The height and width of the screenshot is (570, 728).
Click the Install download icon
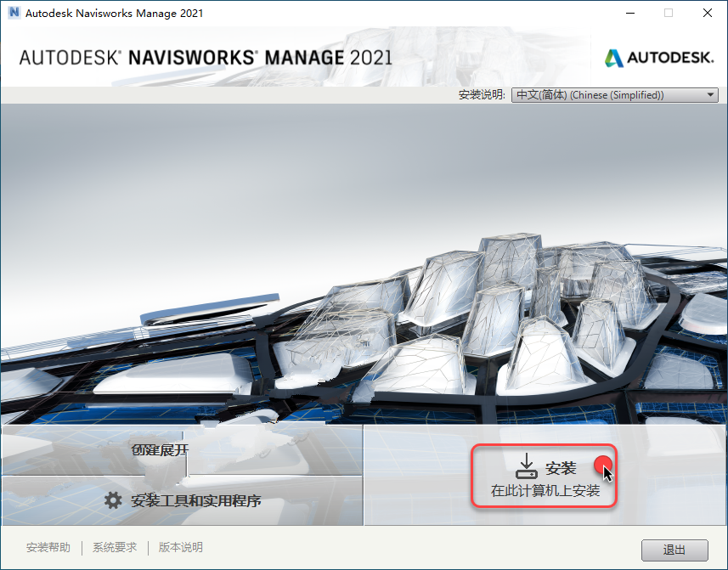click(527, 466)
